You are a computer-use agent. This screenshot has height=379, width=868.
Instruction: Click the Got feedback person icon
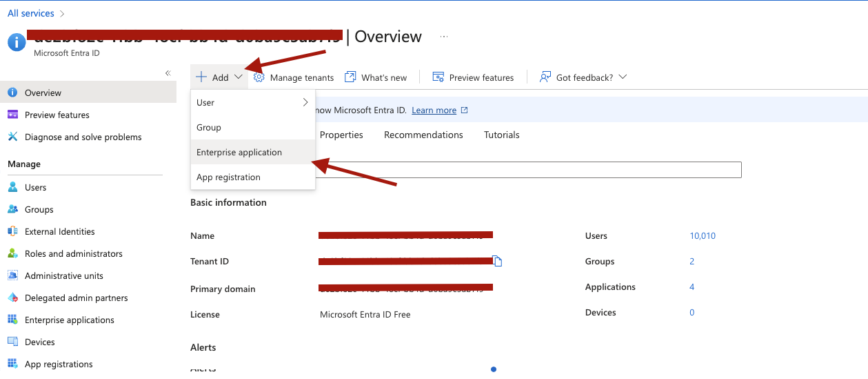[545, 77]
